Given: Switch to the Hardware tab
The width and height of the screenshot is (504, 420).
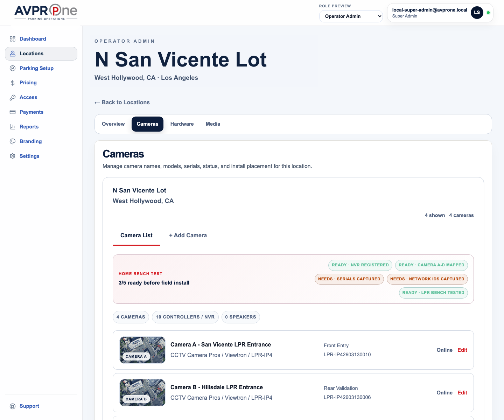Looking at the screenshot, I should pos(182,124).
